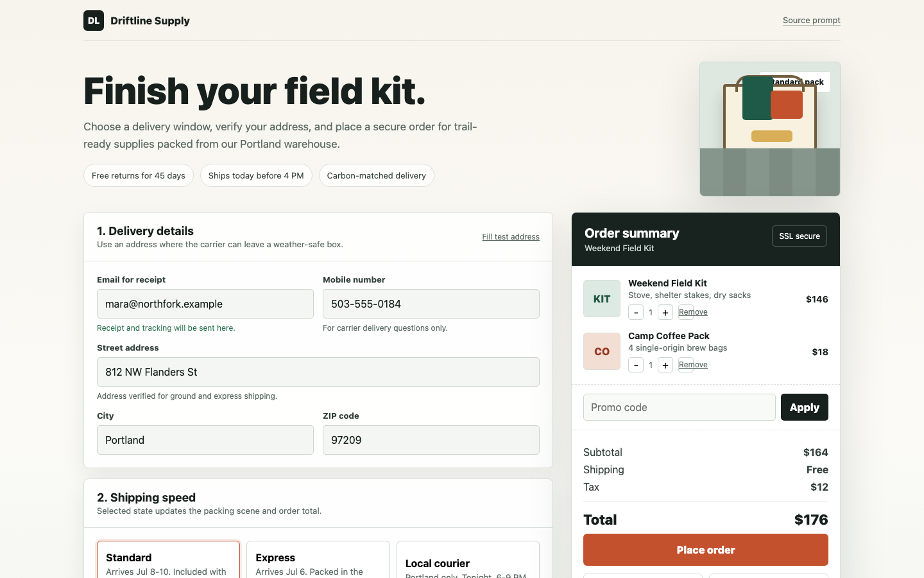Click the Shipping Free value
This screenshot has width=924, height=578.
pos(817,469)
